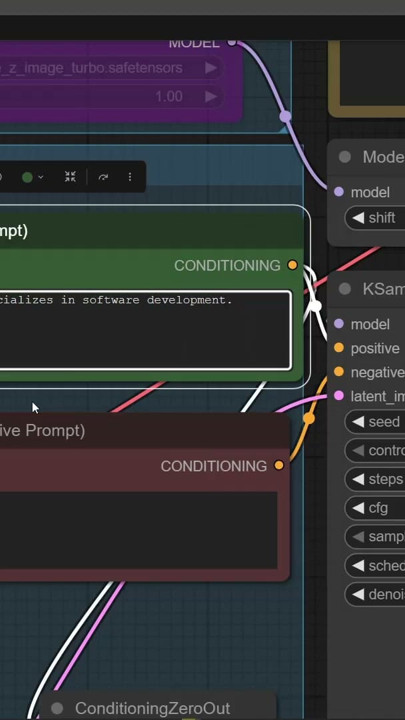Click the right arrow on safetensors selector
This screenshot has height=720, width=405.
[211, 68]
